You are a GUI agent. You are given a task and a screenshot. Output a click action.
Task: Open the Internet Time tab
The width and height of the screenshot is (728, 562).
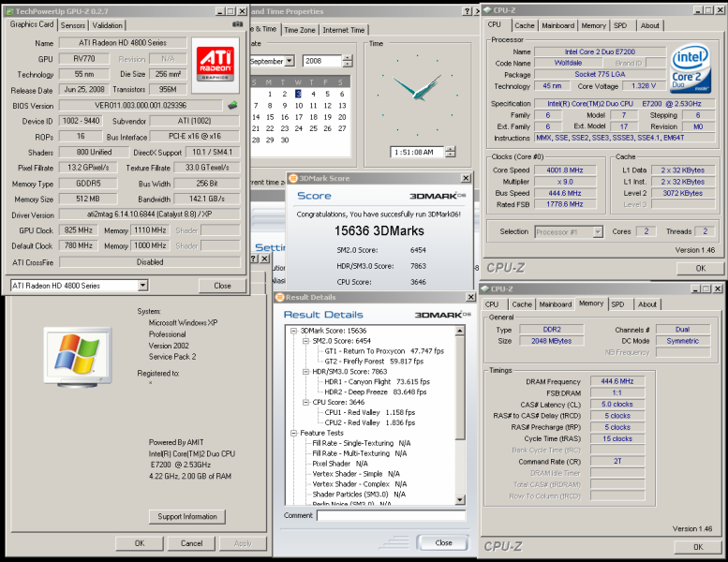(344, 30)
